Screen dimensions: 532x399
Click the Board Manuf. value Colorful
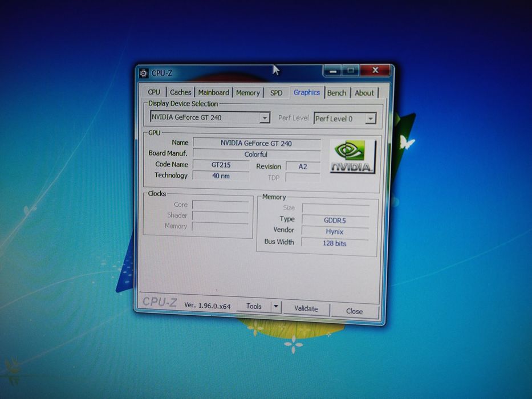257,154
